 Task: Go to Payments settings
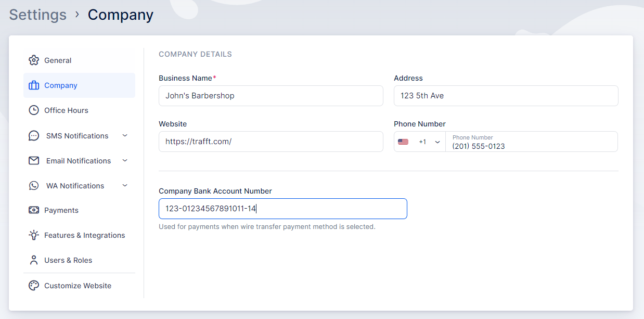tap(79, 210)
